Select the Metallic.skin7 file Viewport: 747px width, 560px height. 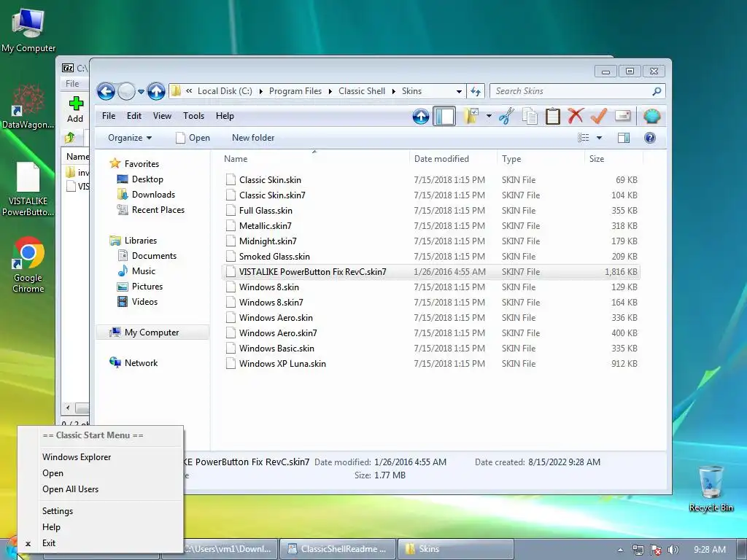point(430,226)
